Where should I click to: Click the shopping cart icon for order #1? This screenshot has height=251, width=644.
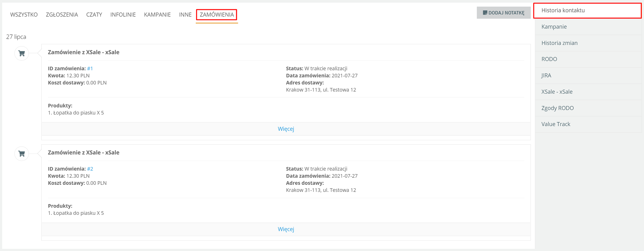click(22, 53)
